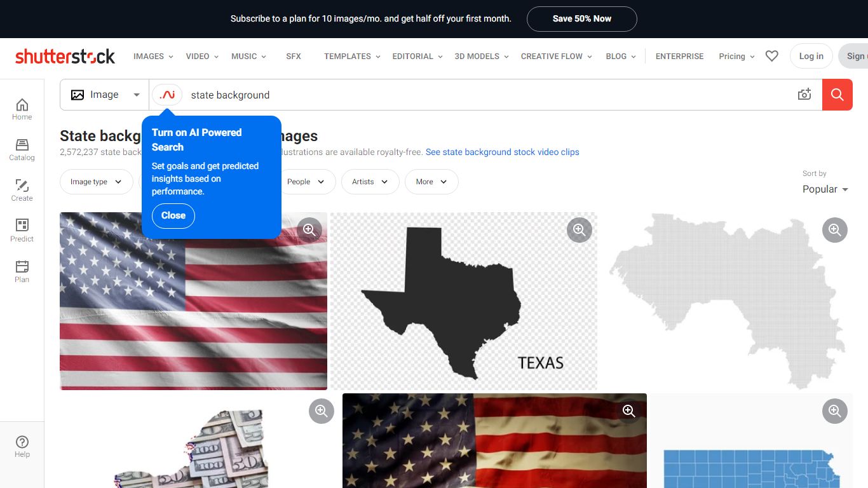
Task: Open the Editorial navigation menu
Action: coord(417,56)
